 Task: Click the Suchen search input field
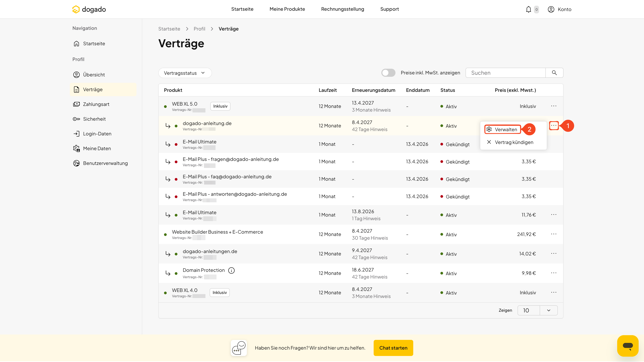click(505, 73)
